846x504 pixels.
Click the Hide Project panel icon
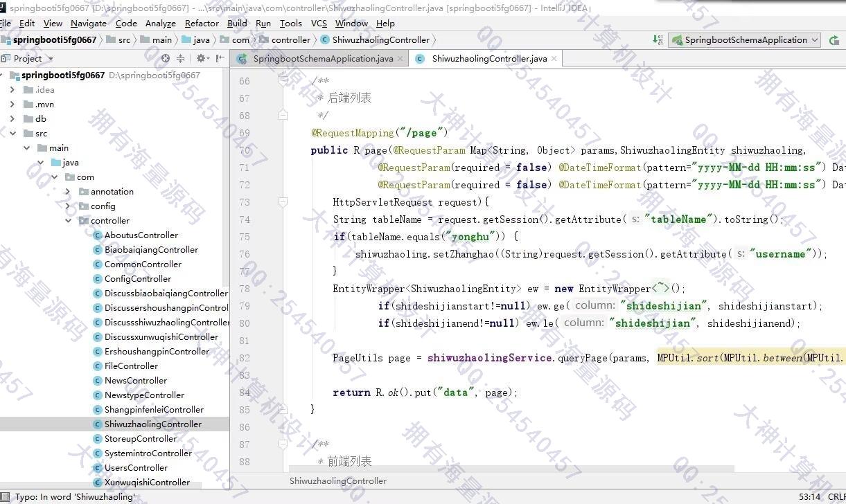219,58
